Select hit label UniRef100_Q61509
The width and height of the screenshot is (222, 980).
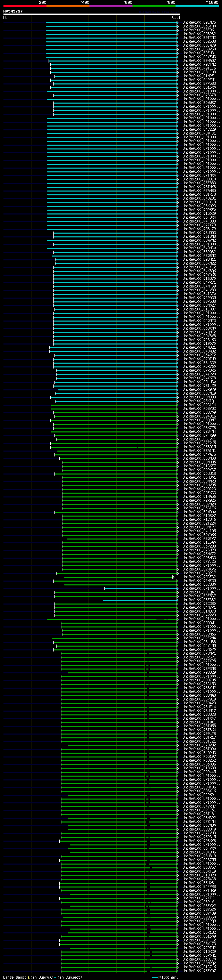(x=199, y=936)
